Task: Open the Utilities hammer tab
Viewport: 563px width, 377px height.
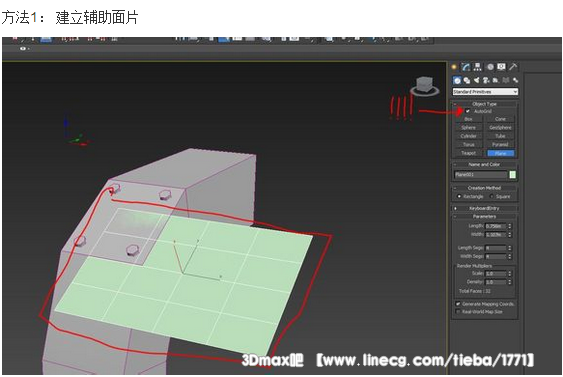Action: point(513,67)
